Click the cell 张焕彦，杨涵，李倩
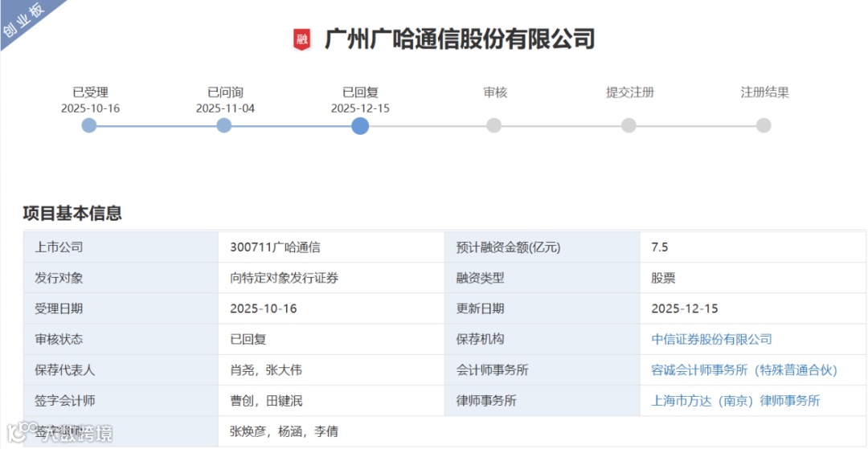The width and height of the screenshot is (868, 449). click(284, 431)
